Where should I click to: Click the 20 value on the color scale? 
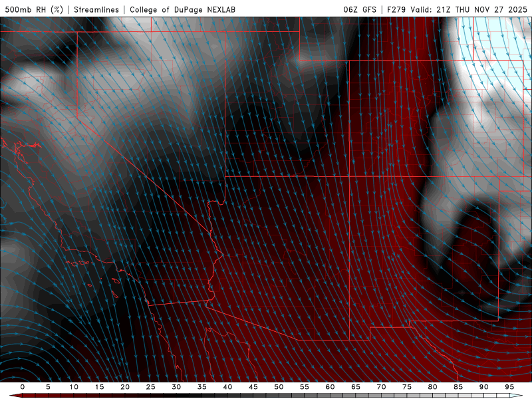[x=125, y=387]
